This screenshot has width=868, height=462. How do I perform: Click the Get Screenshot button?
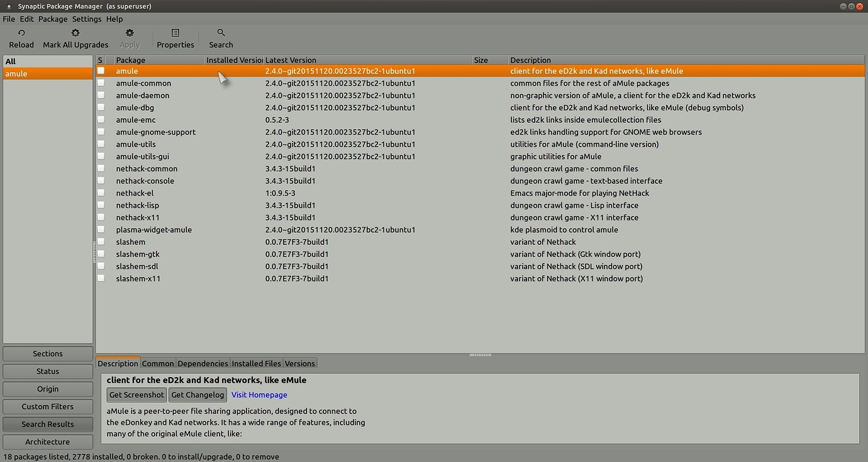(136, 395)
